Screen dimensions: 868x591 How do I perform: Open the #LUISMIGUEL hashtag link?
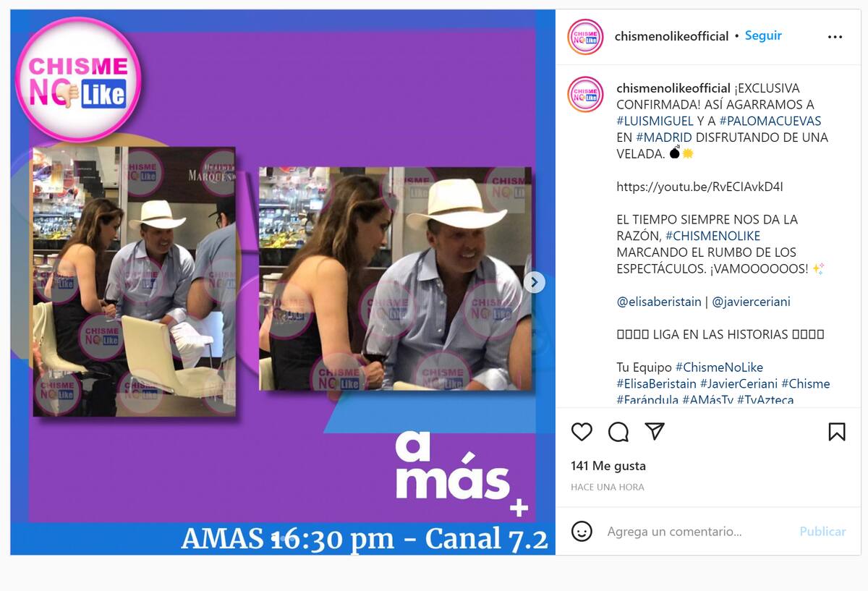[x=655, y=121]
